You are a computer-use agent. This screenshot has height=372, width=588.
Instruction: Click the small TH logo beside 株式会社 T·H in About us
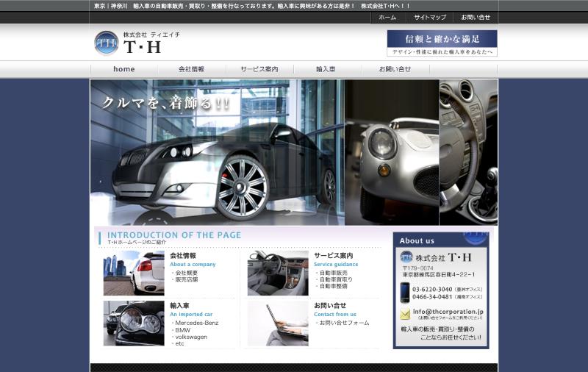pos(406,257)
